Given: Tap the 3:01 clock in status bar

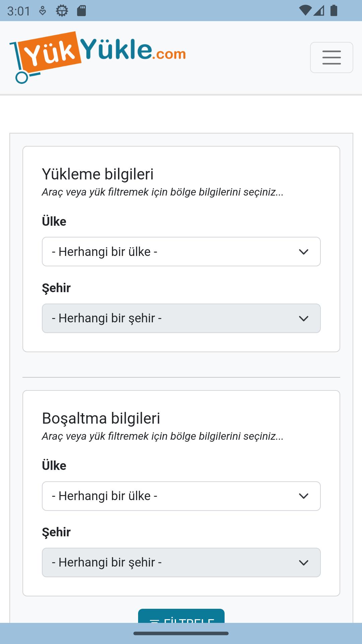Looking at the screenshot, I should click(x=19, y=11).
